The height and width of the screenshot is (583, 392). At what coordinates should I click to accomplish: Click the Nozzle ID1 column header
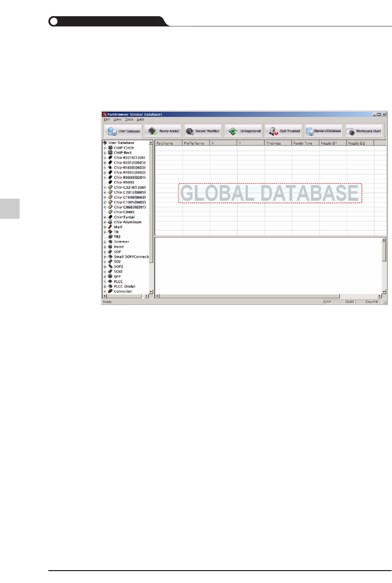point(333,143)
